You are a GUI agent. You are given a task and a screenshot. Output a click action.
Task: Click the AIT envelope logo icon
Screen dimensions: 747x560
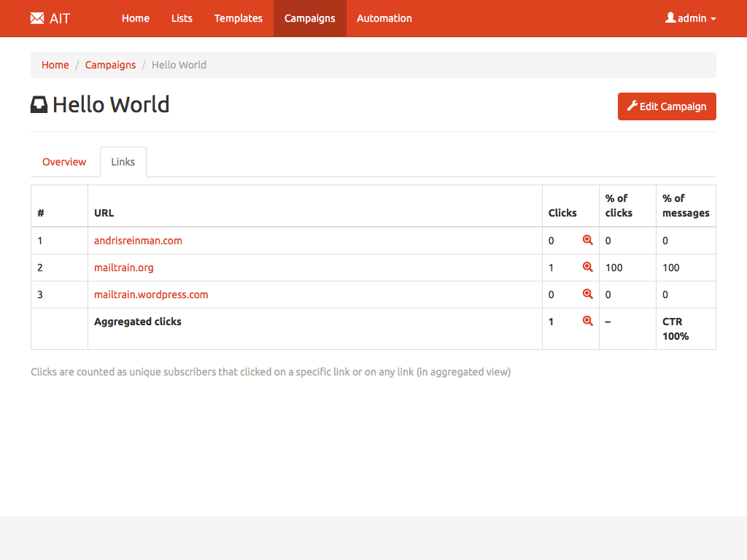point(37,18)
